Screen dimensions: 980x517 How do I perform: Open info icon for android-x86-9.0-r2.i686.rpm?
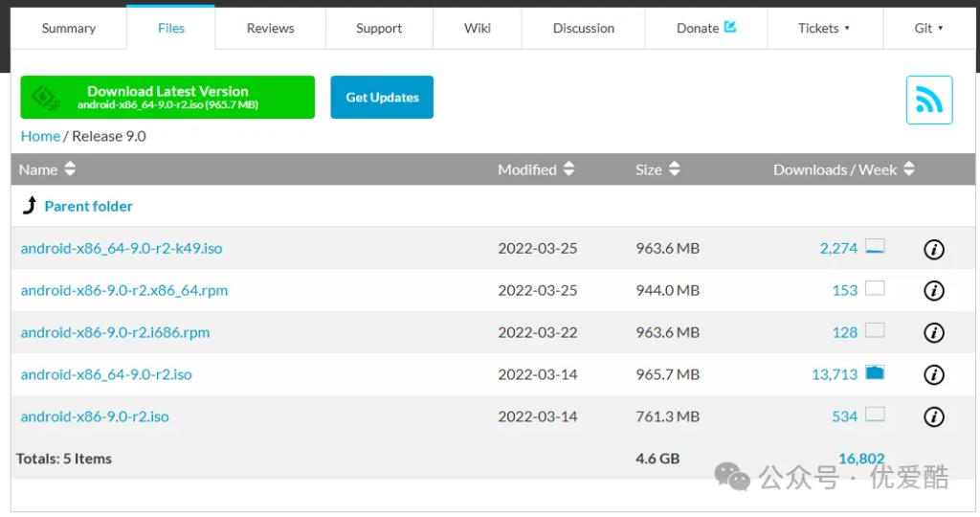point(933,333)
